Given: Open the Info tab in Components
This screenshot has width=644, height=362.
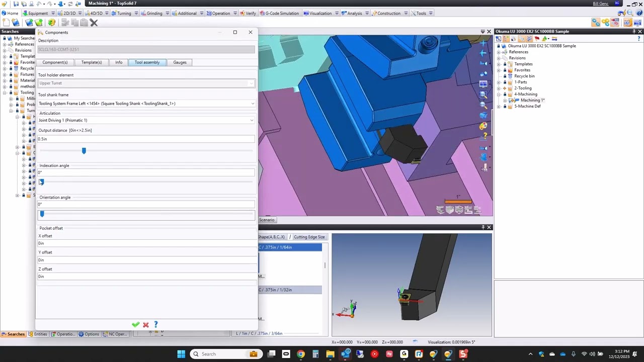Looking at the screenshot, I should coord(119,62).
